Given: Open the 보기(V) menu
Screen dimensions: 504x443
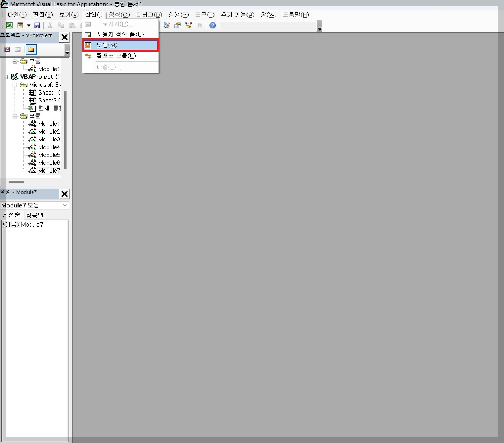Looking at the screenshot, I should pyautogui.click(x=69, y=15).
